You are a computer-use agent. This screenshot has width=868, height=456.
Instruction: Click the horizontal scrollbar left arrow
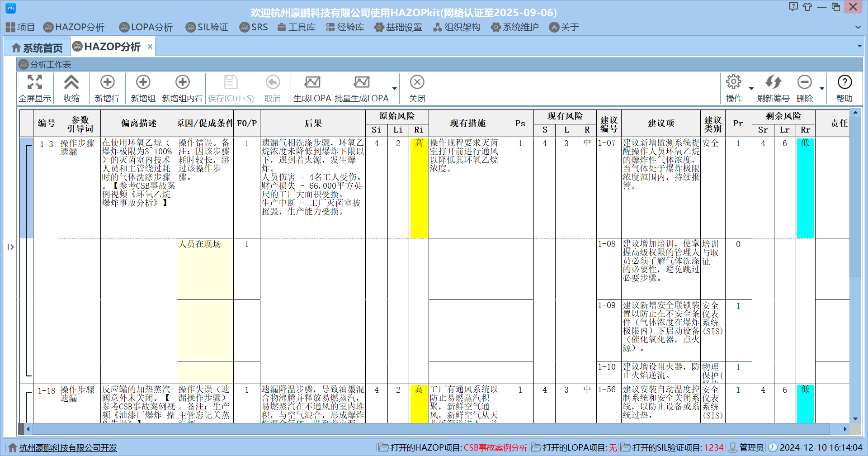[x=28, y=429]
